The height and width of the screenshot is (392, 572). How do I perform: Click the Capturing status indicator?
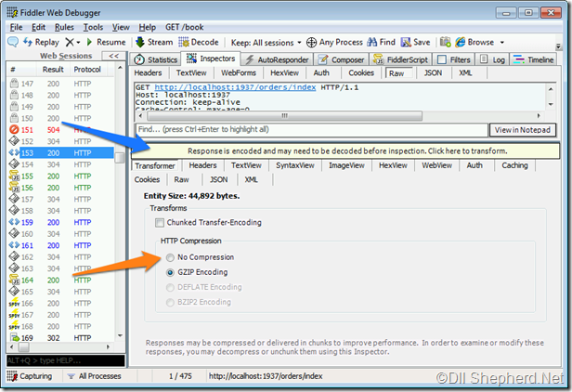coord(30,376)
